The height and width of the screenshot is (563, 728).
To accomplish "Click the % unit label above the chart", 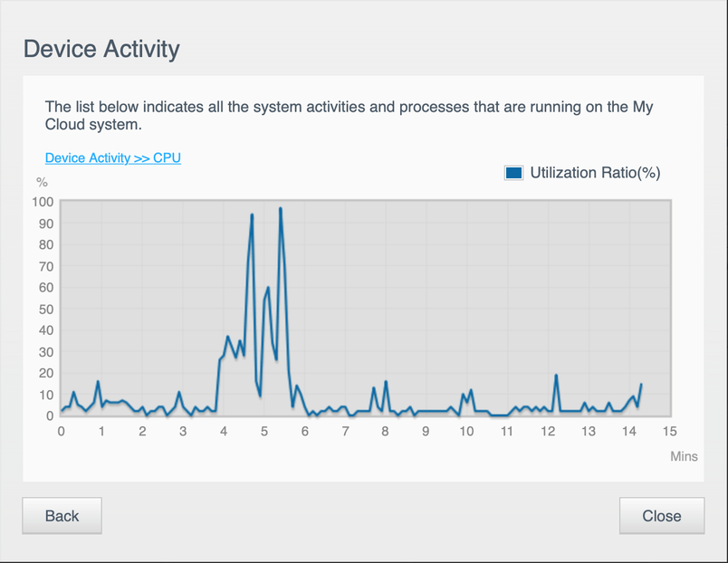I will pos(42,184).
